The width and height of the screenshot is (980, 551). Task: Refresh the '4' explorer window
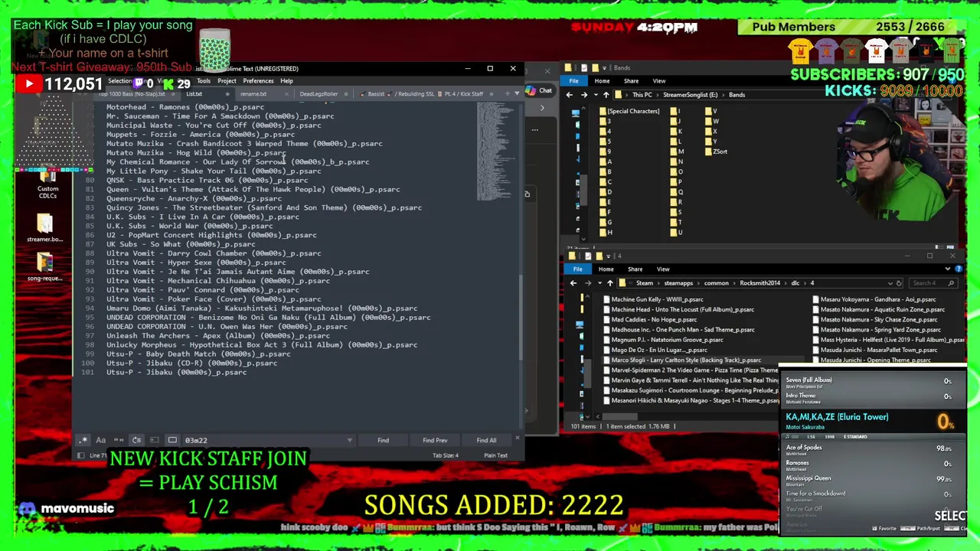click(x=899, y=283)
